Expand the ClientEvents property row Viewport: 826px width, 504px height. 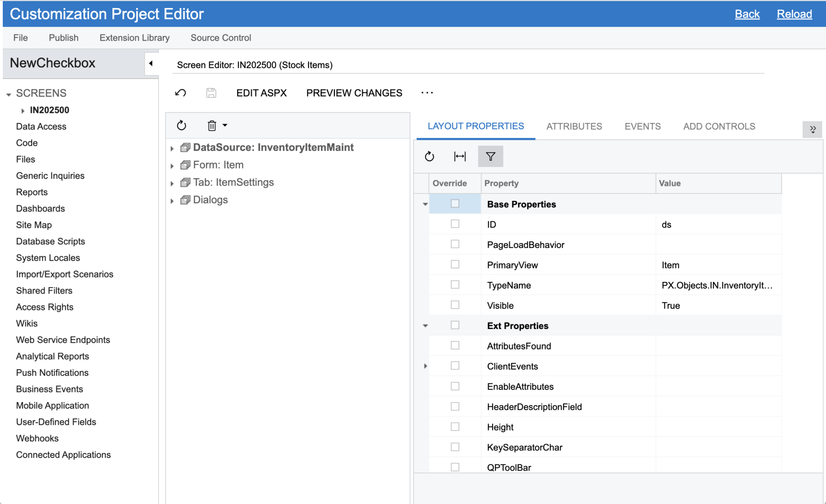[426, 366]
